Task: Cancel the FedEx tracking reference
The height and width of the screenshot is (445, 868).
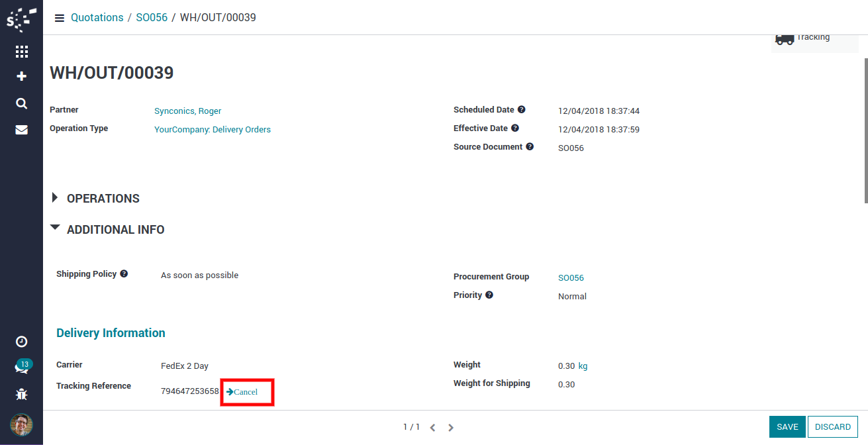Action: point(242,392)
